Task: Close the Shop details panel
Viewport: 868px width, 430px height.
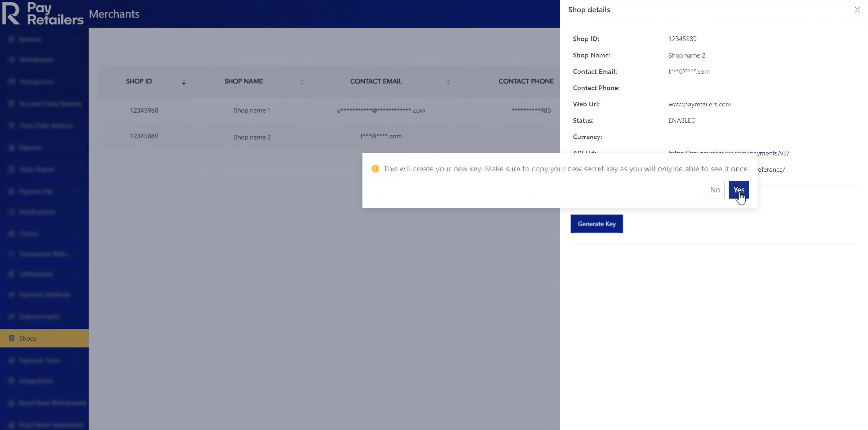Action: click(x=857, y=10)
